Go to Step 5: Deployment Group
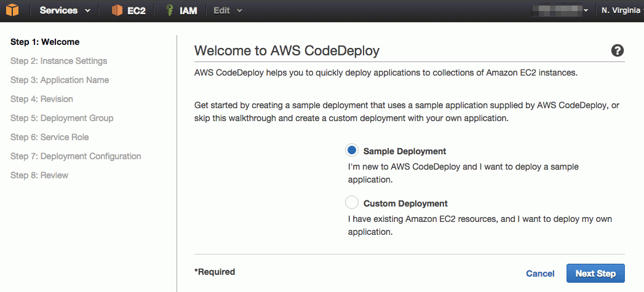644x292 pixels. click(62, 118)
